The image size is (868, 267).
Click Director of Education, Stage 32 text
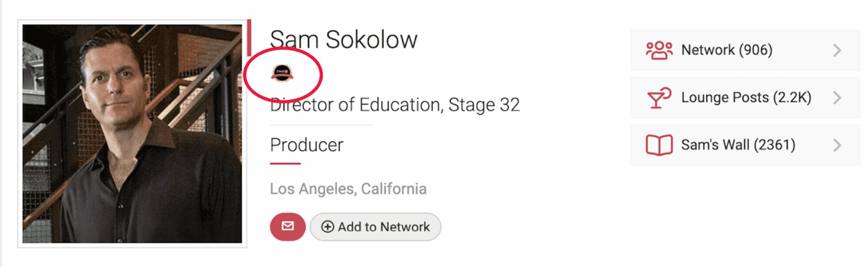395,105
